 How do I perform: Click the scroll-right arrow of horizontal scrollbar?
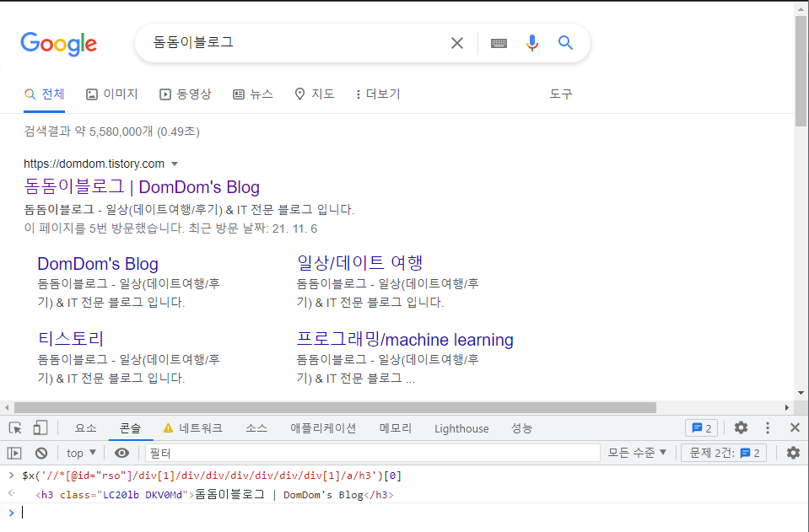pos(786,408)
